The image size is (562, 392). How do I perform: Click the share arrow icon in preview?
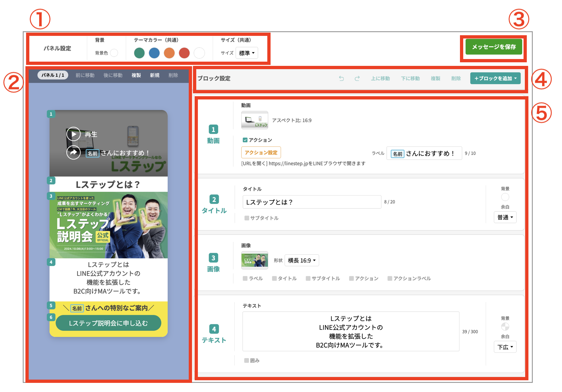(x=74, y=152)
